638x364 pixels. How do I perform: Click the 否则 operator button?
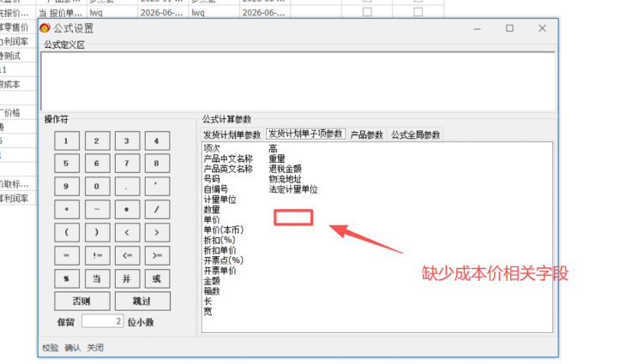click(81, 301)
